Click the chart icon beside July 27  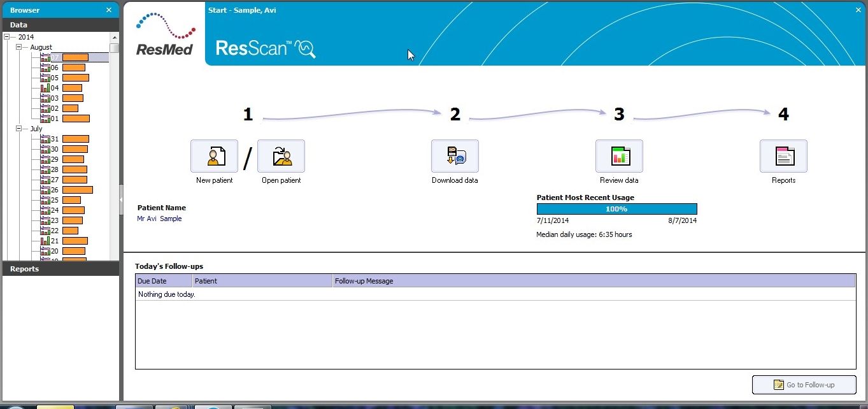point(45,180)
